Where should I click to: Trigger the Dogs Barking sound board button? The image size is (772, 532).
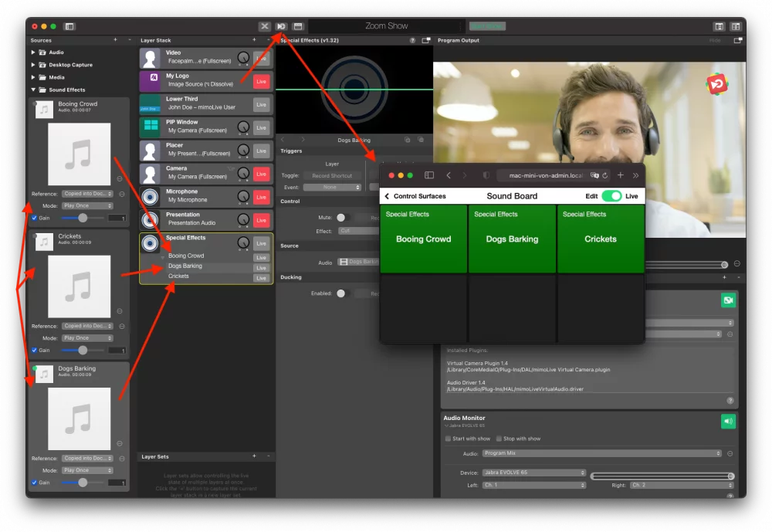pos(512,239)
